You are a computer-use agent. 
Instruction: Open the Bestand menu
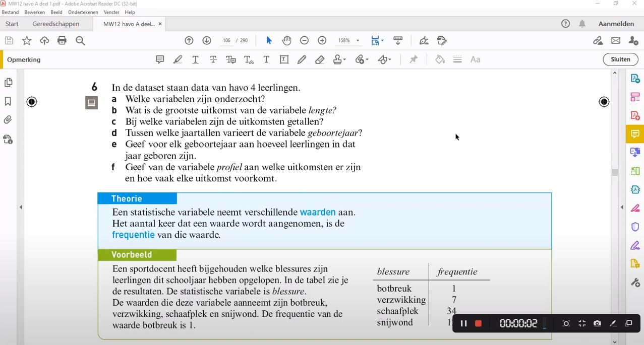10,12
